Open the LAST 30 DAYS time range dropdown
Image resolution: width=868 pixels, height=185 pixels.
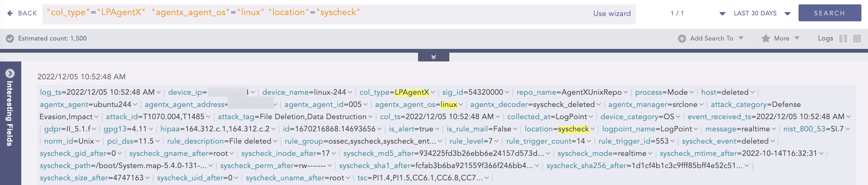pos(788,13)
